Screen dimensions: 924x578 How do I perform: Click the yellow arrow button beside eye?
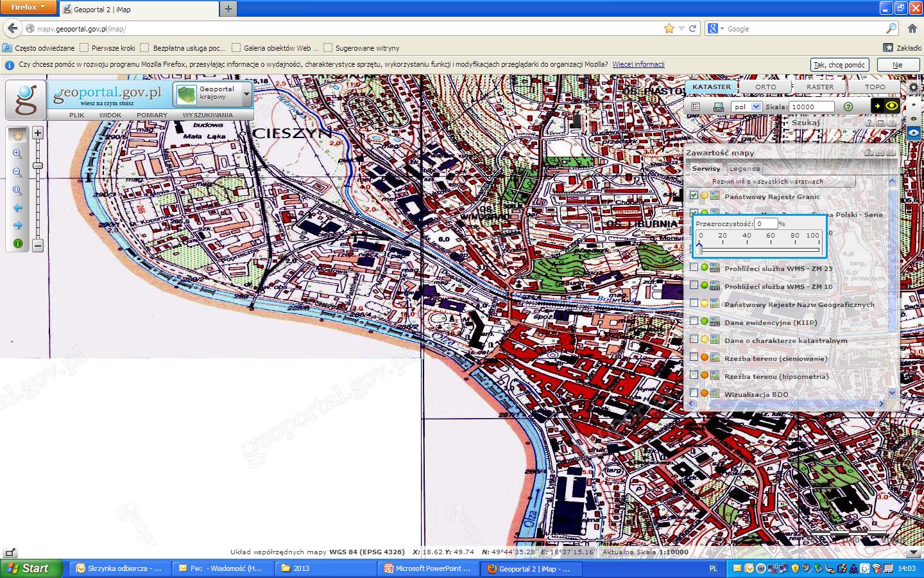[877, 106]
